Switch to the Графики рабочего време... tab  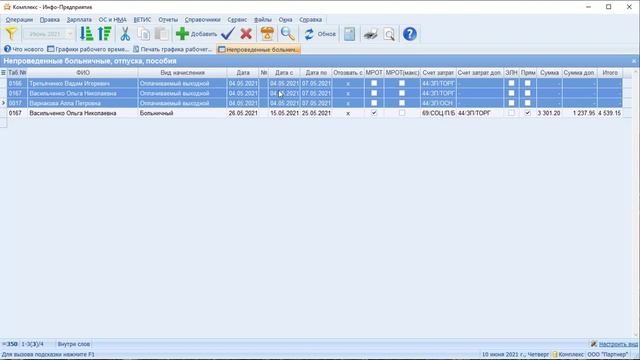tap(88, 49)
